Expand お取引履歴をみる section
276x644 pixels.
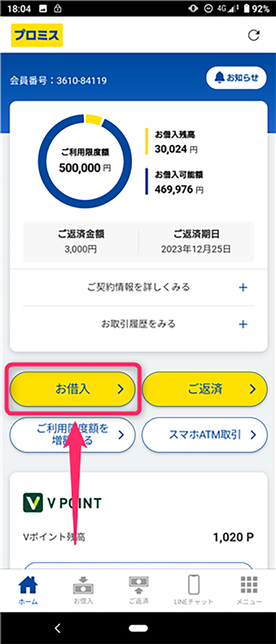pyautogui.click(x=138, y=324)
